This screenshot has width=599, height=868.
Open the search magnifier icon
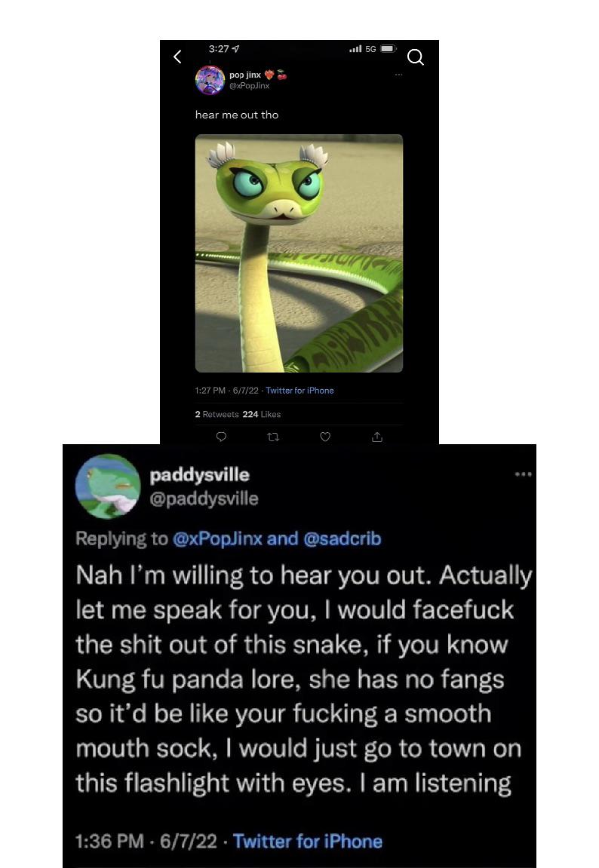click(x=415, y=57)
